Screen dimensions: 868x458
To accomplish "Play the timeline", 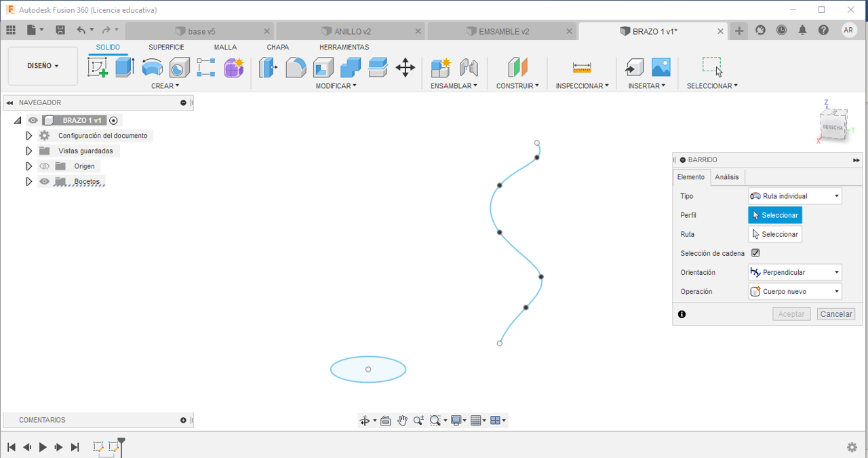I will [x=43, y=447].
